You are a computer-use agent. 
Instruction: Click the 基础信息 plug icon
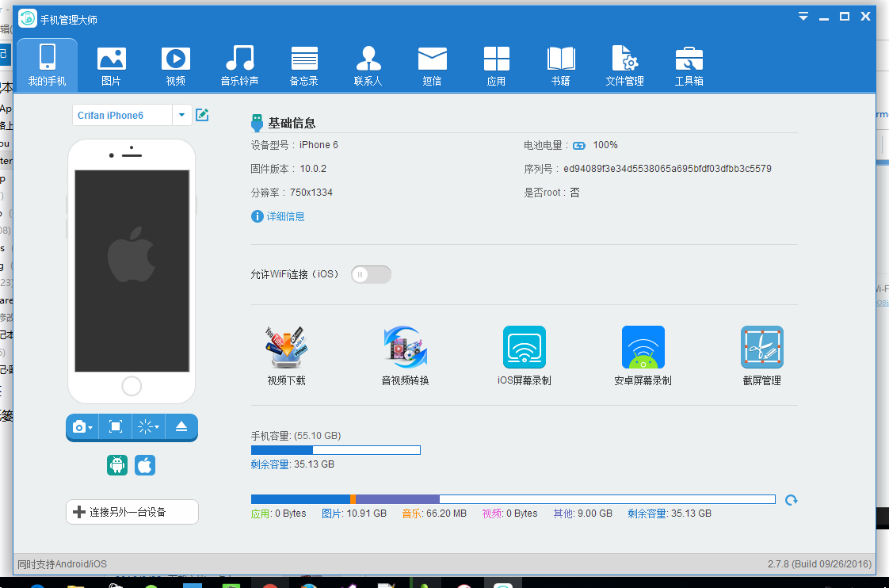257,123
